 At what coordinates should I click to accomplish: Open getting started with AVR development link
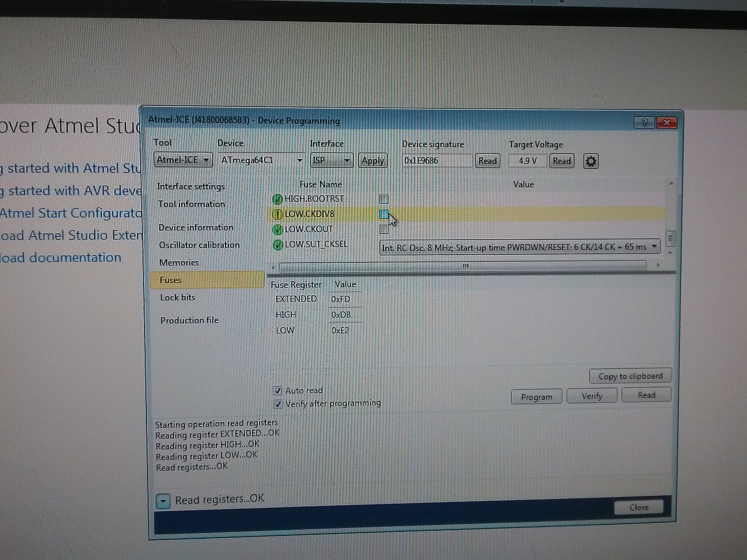(71, 191)
